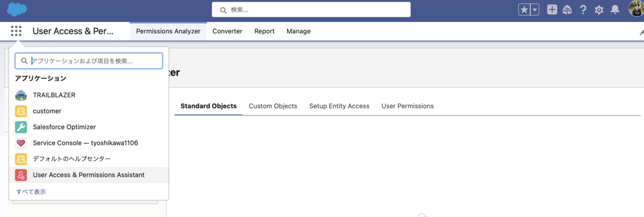Click the User Access & Per... app name

[73, 31]
